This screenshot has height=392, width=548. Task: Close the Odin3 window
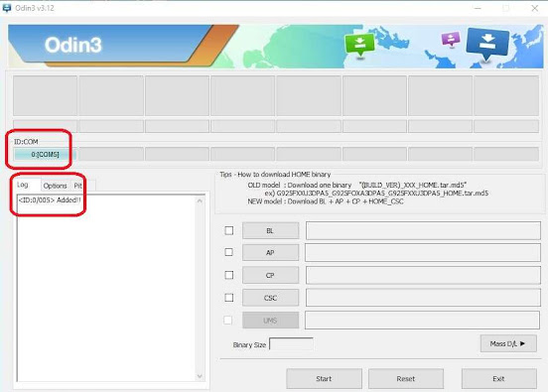point(535,8)
